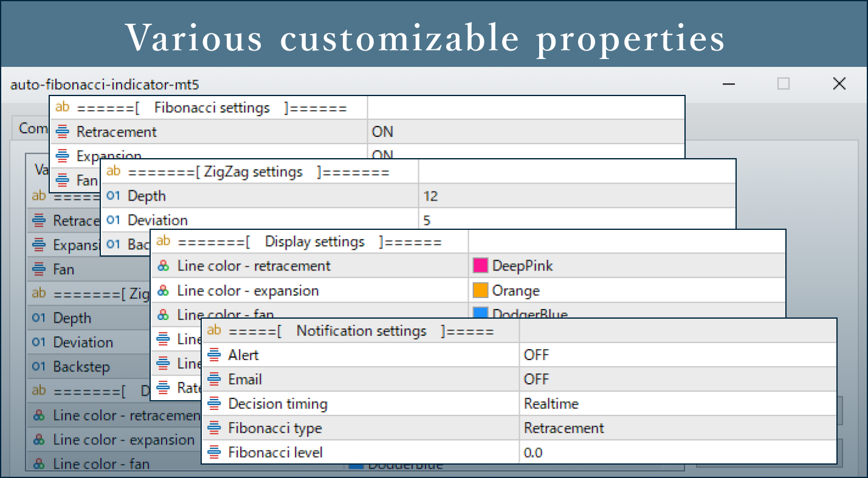
Task: Select the Notification settings header text
Action: pos(361,330)
